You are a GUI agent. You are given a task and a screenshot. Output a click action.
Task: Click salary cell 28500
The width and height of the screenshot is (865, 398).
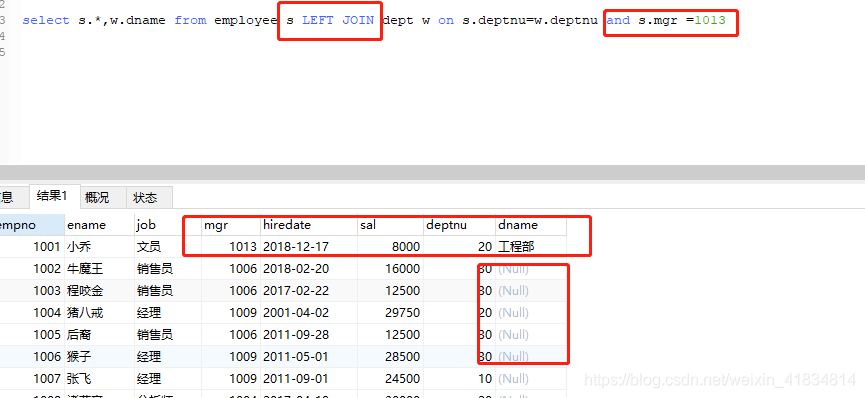tap(391, 357)
